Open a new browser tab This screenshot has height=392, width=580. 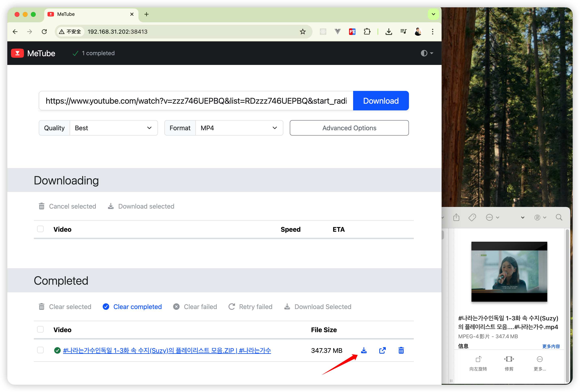[x=147, y=14]
